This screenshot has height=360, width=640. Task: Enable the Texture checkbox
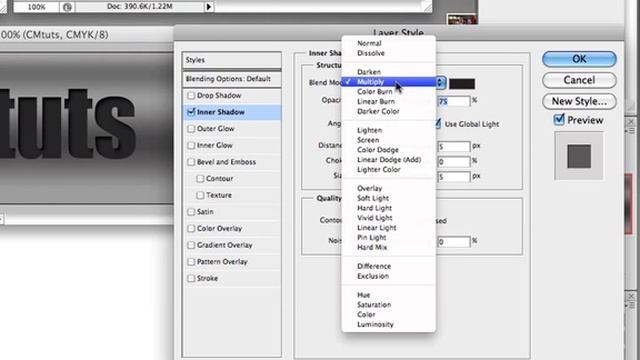200,195
